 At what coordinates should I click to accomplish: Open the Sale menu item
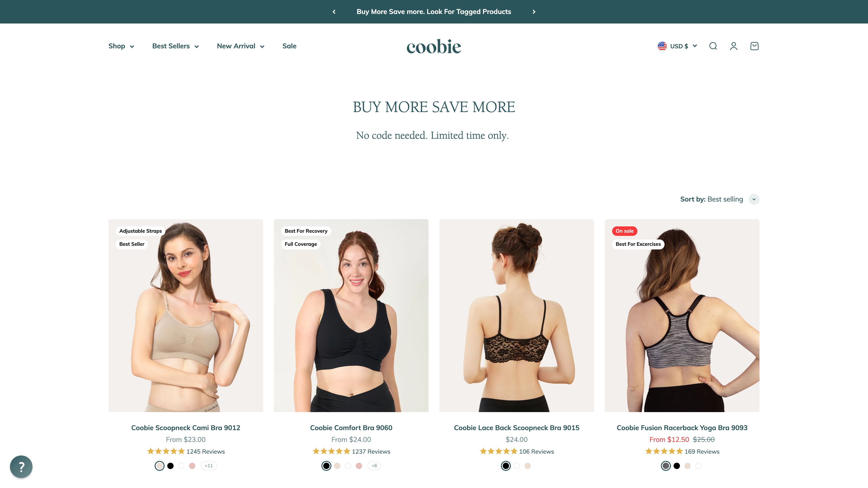pyautogui.click(x=289, y=46)
